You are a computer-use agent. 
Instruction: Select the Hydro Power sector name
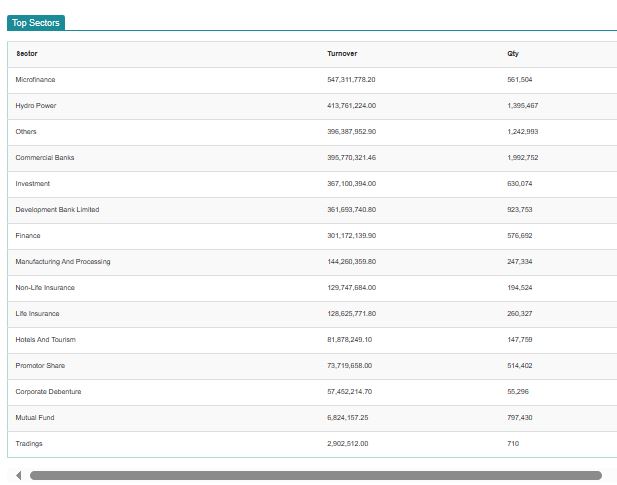tap(36, 106)
